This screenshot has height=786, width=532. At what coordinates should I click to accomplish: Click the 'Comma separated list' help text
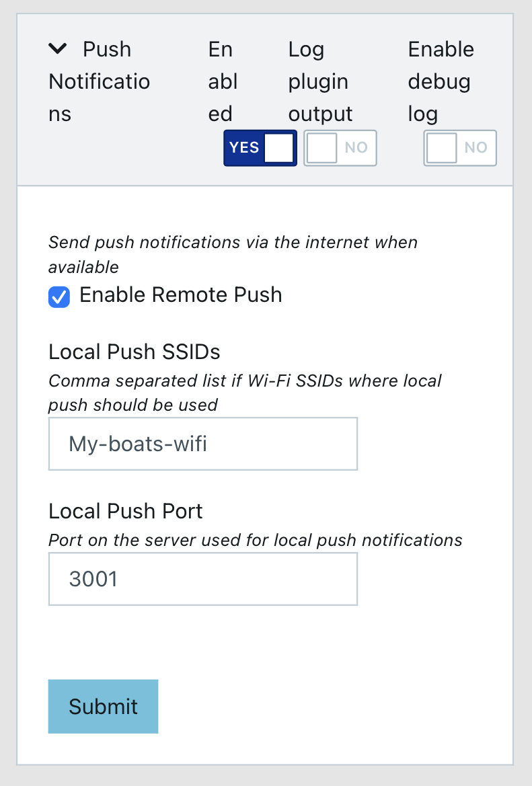coord(245,393)
